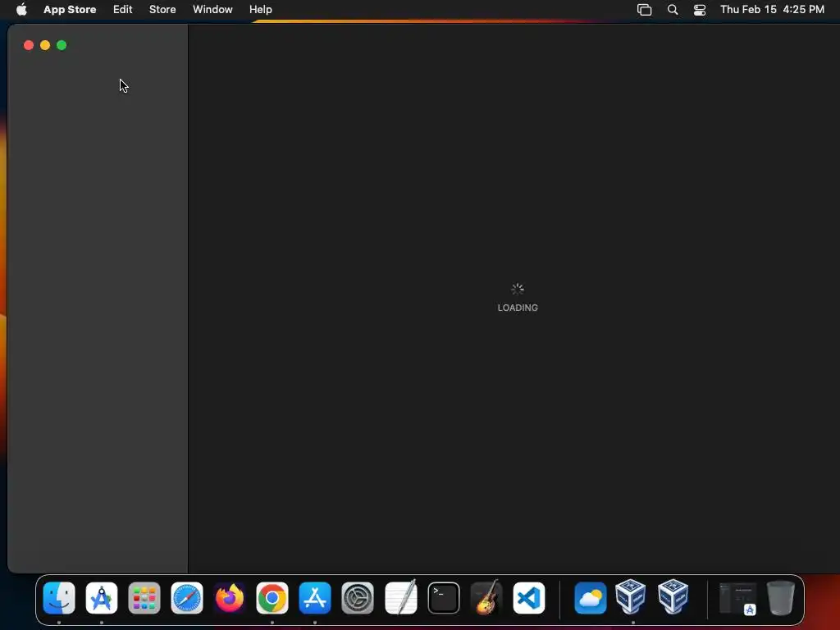Open the Help menu

tap(260, 10)
